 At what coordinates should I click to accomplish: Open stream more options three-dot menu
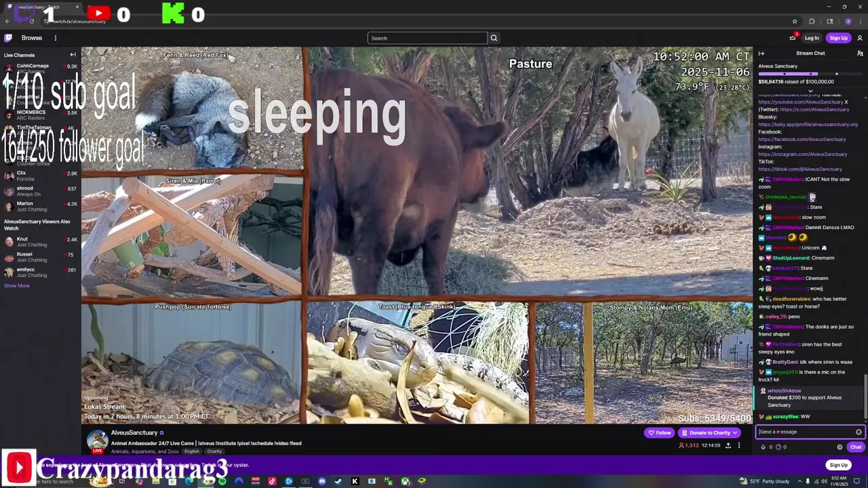[x=739, y=445]
